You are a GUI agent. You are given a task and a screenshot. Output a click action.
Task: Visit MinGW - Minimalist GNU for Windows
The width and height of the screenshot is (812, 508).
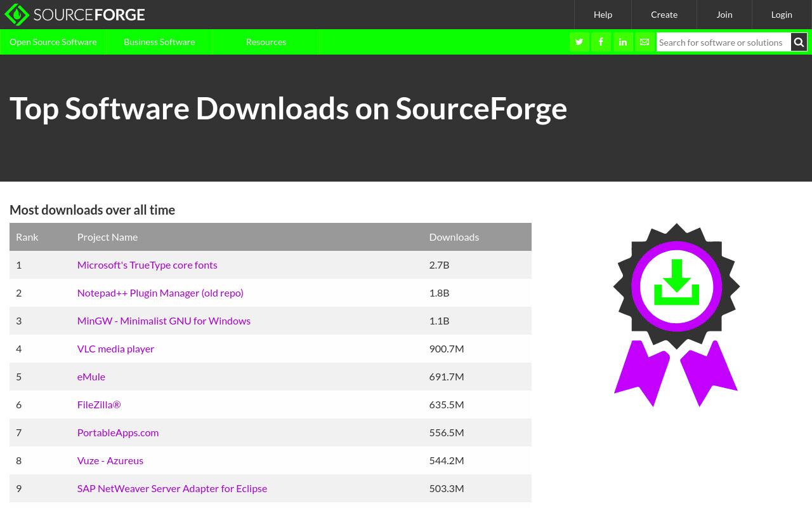point(164,321)
